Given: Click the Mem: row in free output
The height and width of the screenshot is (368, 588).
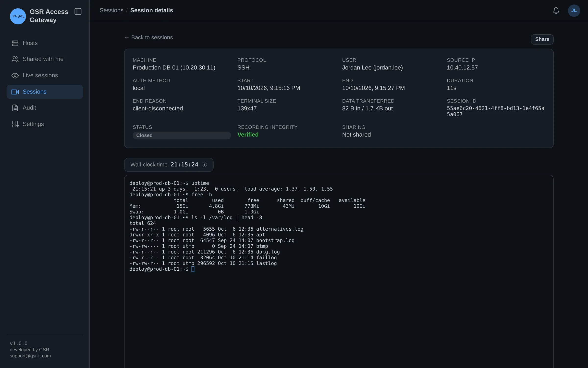Looking at the screenshot, I should (247, 206).
